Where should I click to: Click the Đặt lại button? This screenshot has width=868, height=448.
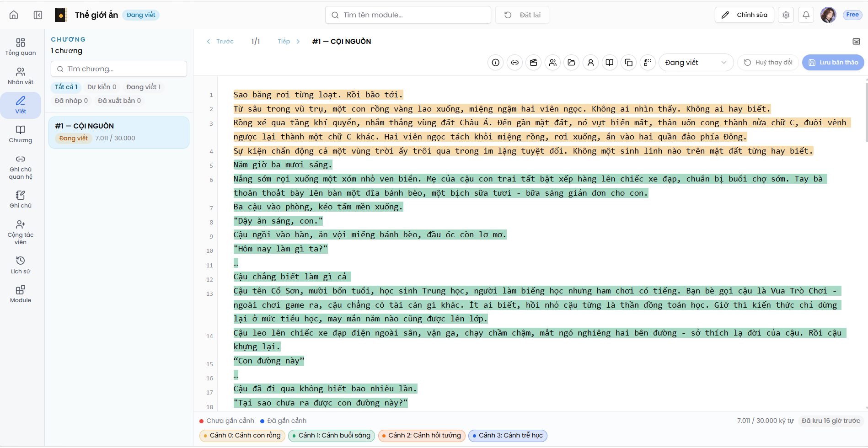(x=522, y=15)
